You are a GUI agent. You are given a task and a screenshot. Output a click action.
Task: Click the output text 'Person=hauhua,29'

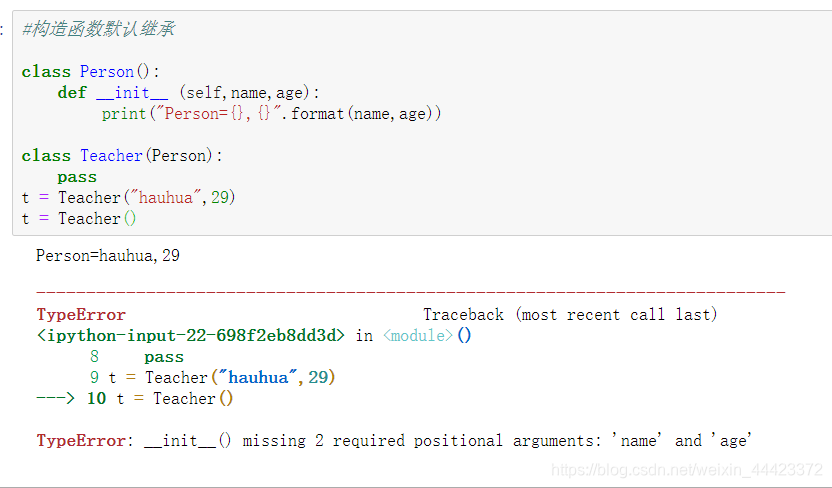(x=108, y=256)
